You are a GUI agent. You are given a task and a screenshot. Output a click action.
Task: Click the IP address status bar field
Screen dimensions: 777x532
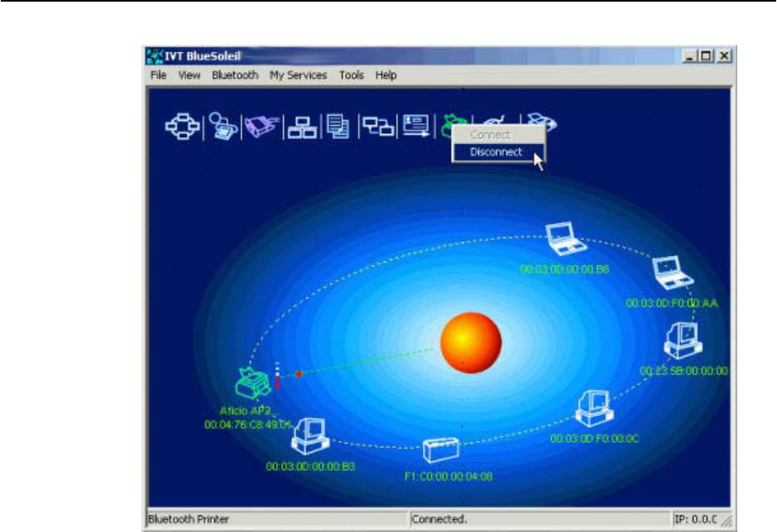[695, 519]
